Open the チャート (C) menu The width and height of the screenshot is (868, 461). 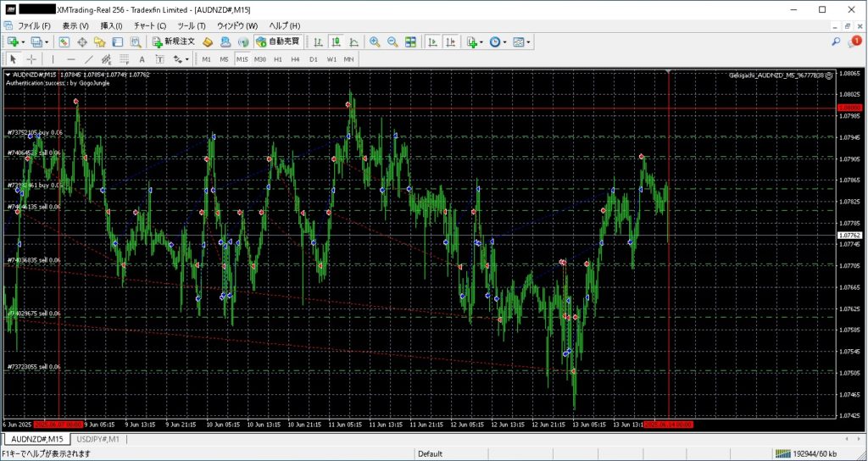click(x=149, y=25)
